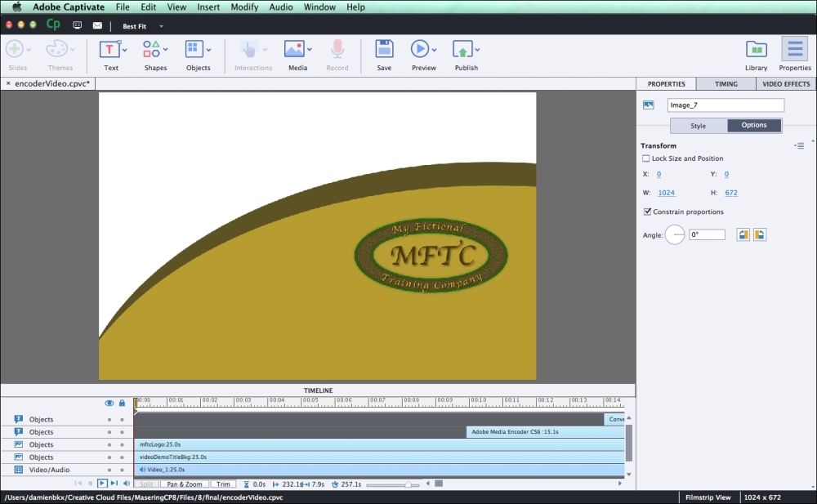Click the Media toolbar icon

coord(294,49)
